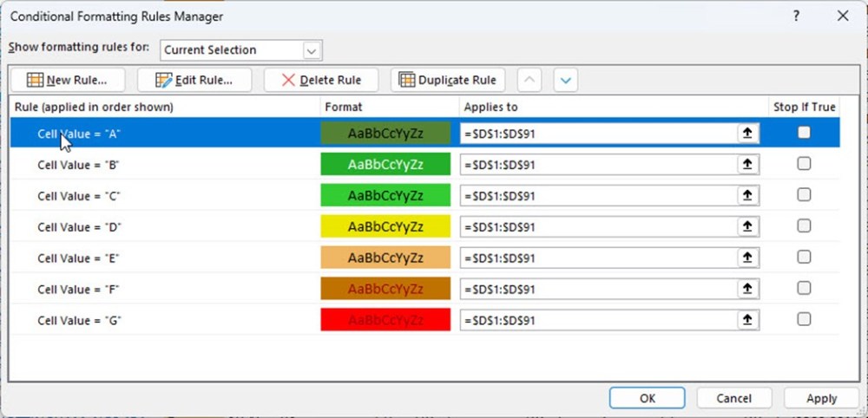The width and height of the screenshot is (868, 418).
Task: Move the rule up with the up arrow
Action: coord(529,80)
